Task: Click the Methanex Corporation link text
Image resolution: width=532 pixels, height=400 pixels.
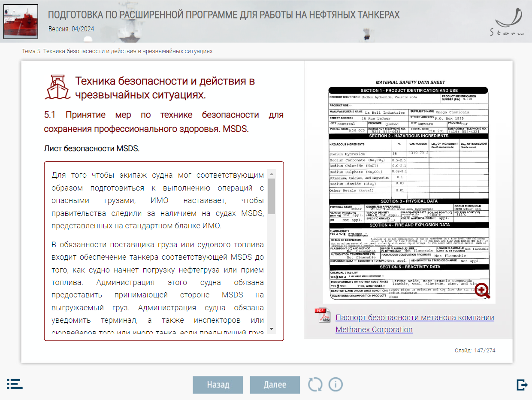Action: (x=374, y=330)
